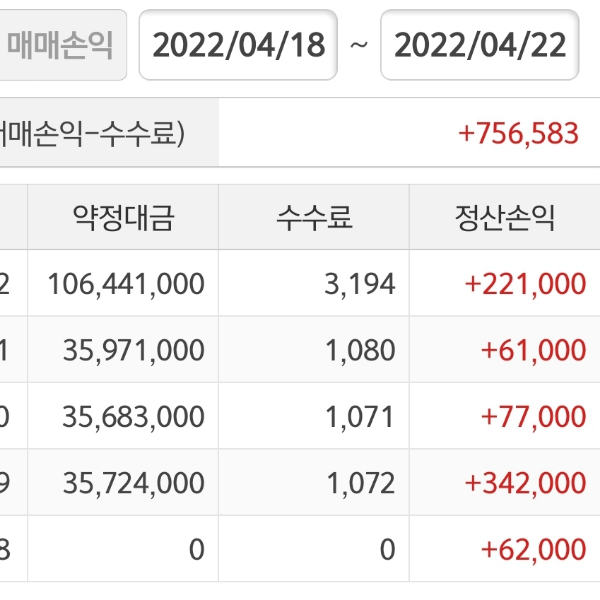Sort by the 수수료 column header
This screenshot has width=600, height=600.
pyautogui.click(x=314, y=217)
